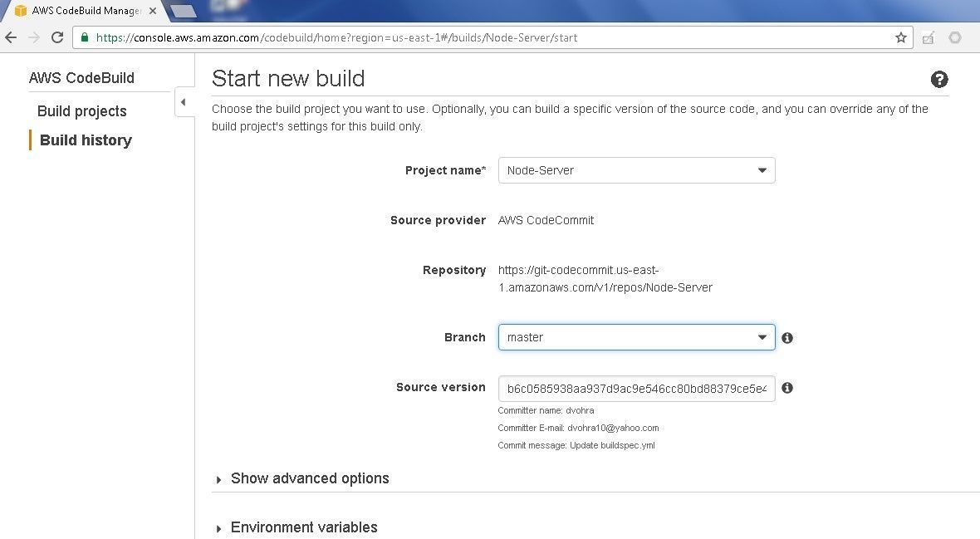Click the AWS CodeBuild tab favicon

(21, 11)
